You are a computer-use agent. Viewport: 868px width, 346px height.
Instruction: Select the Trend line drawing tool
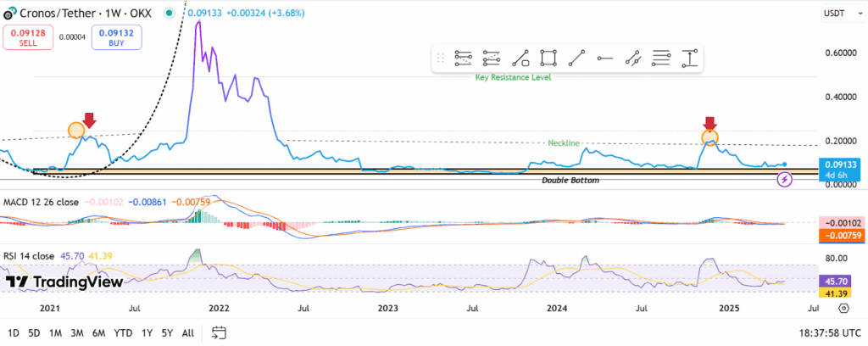point(576,59)
